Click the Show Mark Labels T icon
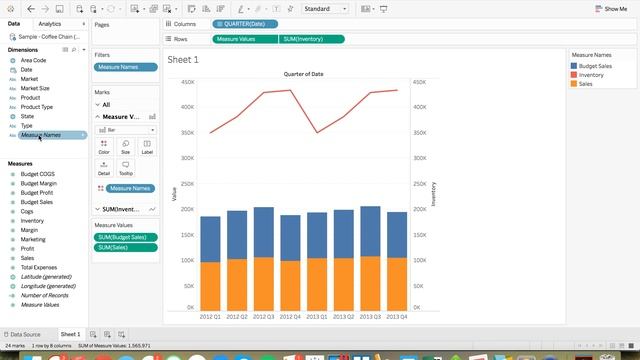This screenshot has width=640, height=360. [x=276, y=9]
